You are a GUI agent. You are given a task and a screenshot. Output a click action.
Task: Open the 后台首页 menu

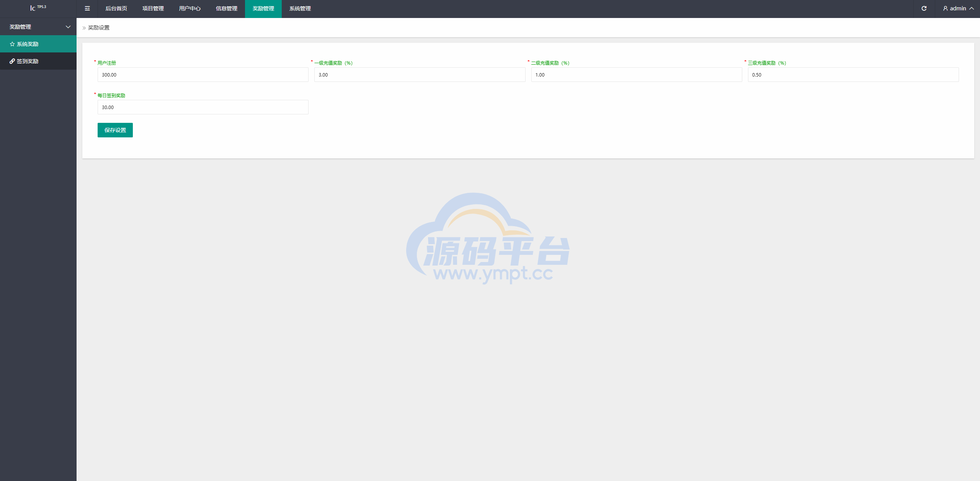tap(116, 8)
